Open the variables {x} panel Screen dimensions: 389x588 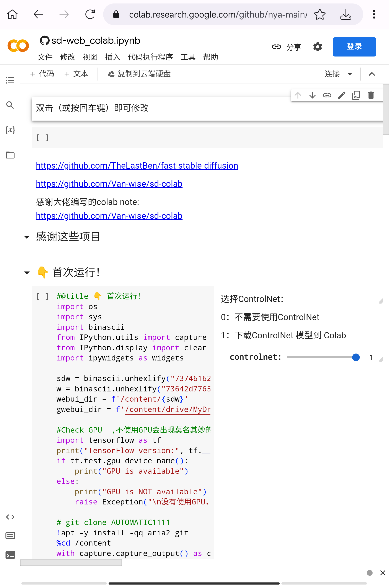tap(10, 130)
